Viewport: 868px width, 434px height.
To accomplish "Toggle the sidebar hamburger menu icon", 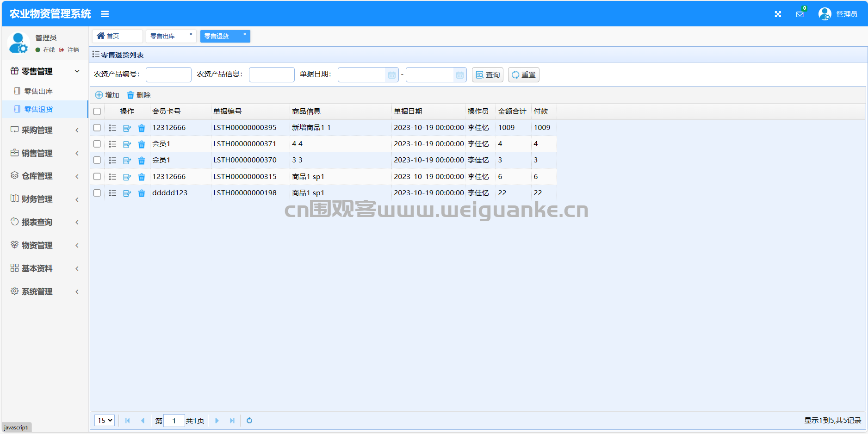I will (x=105, y=14).
